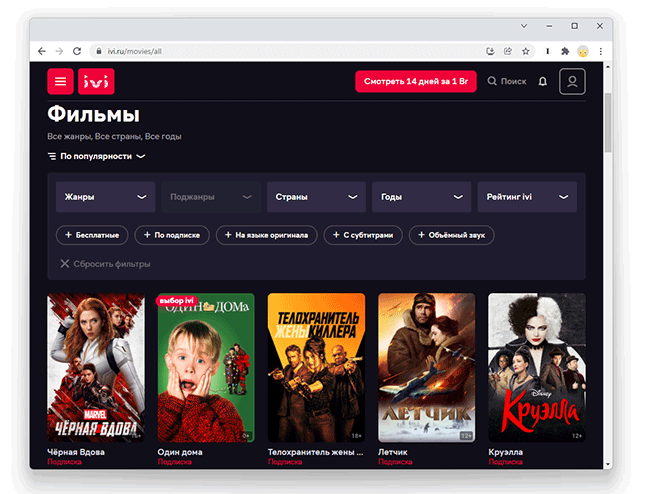
Task: Toggle the С субтитрами filter
Action: 363,235
